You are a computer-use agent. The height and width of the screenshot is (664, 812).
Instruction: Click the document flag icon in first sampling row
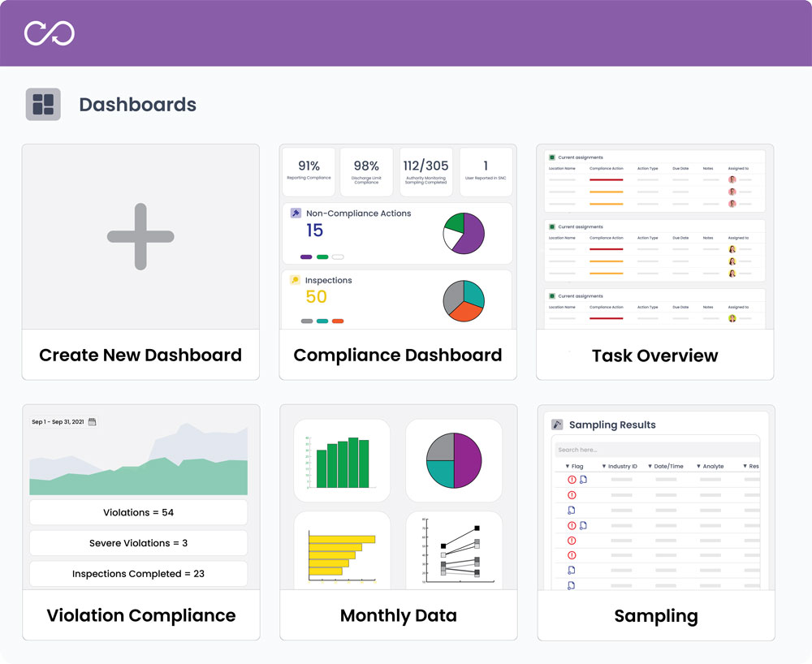coord(584,480)
